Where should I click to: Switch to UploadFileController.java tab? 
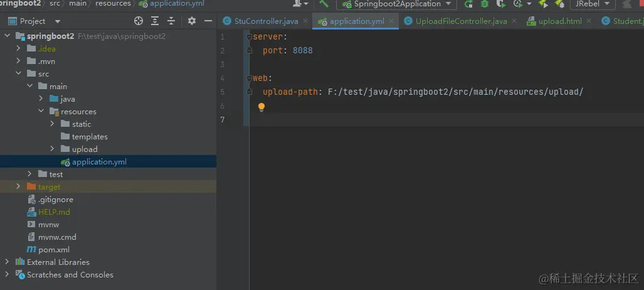[x=461, y=21]
